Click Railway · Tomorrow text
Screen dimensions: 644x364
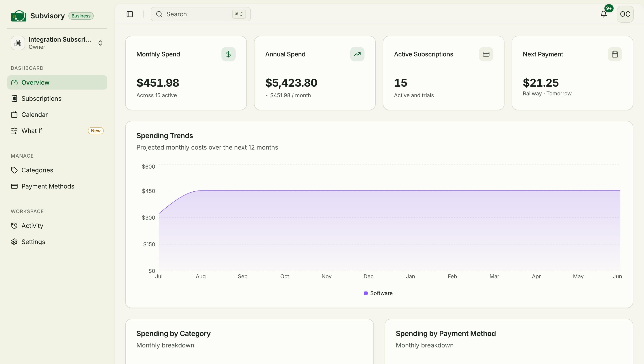(547, 93)
